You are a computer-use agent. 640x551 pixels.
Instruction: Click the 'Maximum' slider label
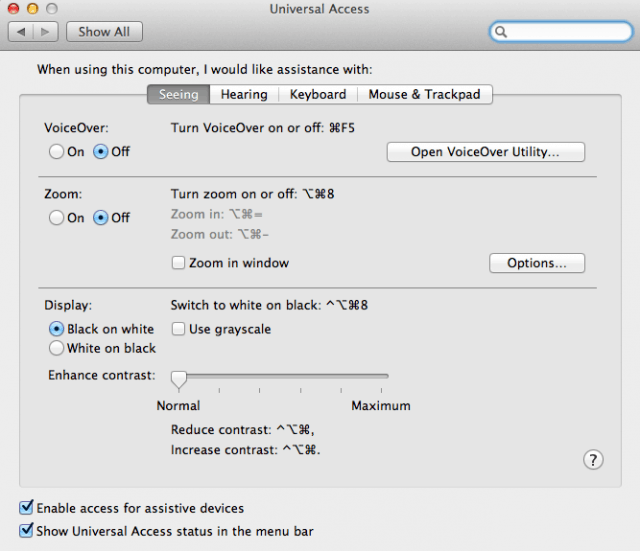(381, 406)
